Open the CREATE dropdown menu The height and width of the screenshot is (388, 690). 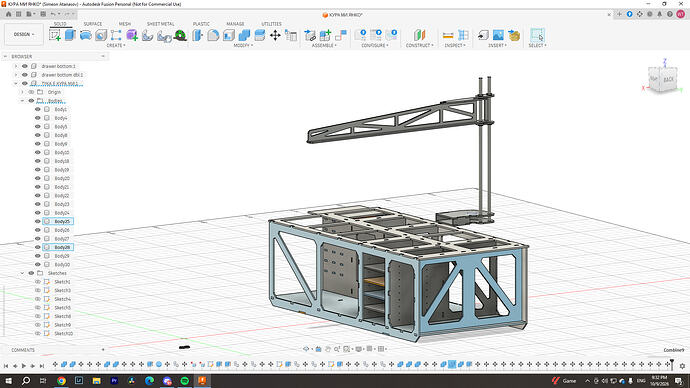(x=116, y=45)
